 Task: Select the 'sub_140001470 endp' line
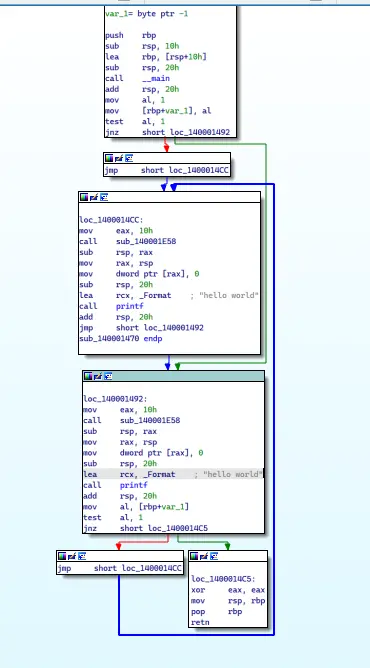[120, 338]
